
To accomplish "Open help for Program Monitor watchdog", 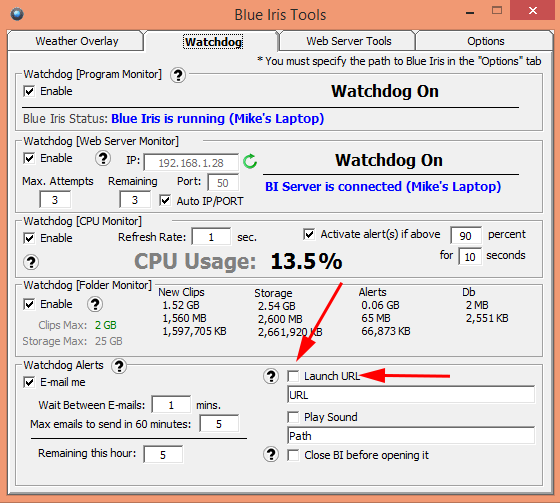I will 178,75.
